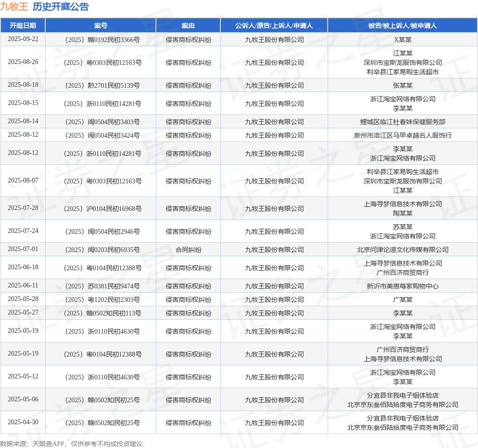Viewport: 478px width, 448px height.
Task: Click defendant 新沂市美惠每家购物中心
Action: (403, 286)
